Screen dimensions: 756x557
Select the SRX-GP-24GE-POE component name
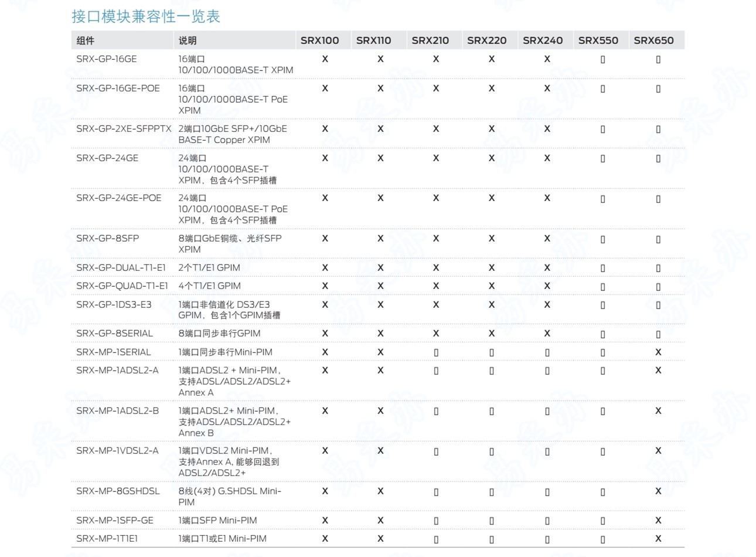119,198
